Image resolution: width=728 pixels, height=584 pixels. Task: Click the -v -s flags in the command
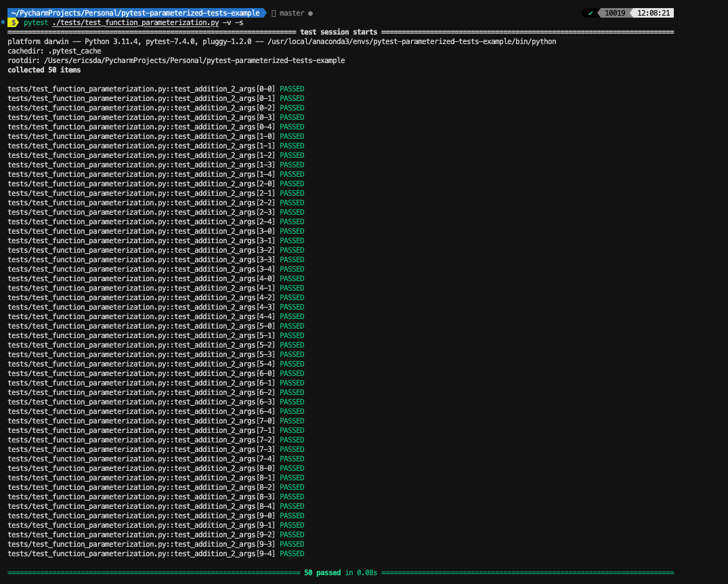230,22
